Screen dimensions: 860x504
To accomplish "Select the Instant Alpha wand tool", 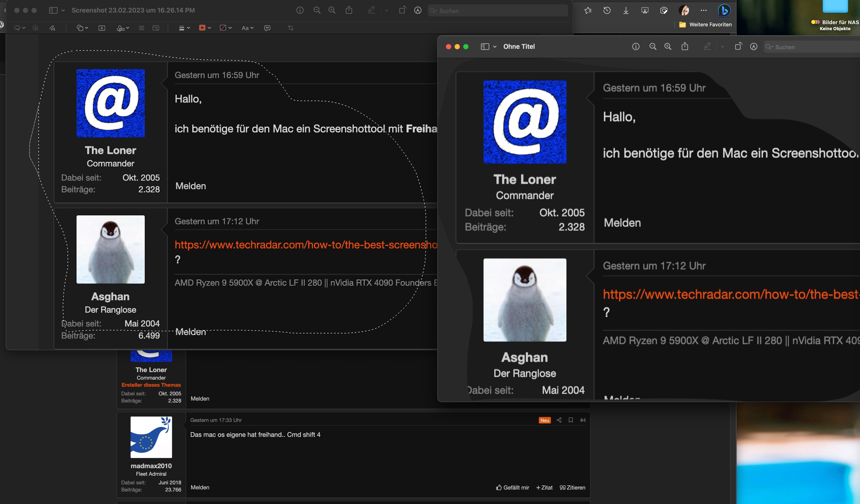I will click(35, 28).
